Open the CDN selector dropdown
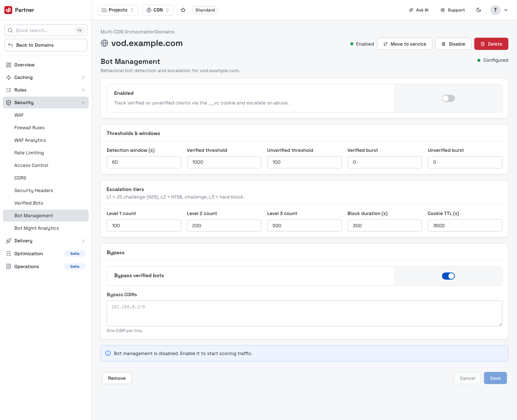 [158, 10]
